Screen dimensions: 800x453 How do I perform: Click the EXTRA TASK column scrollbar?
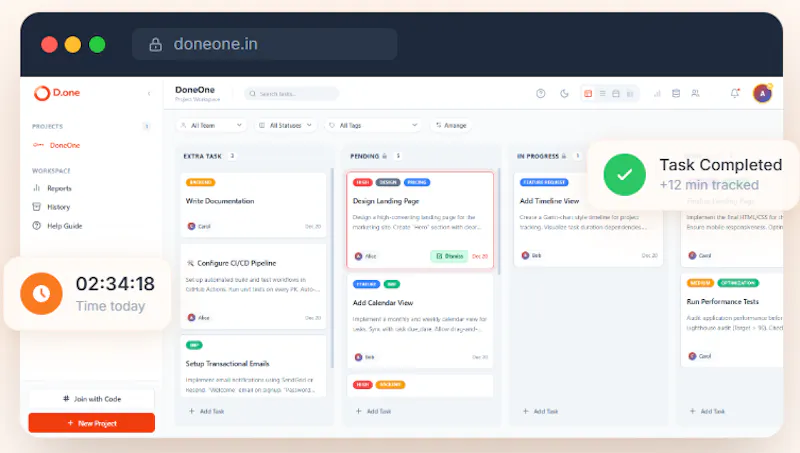pos(332,268)
